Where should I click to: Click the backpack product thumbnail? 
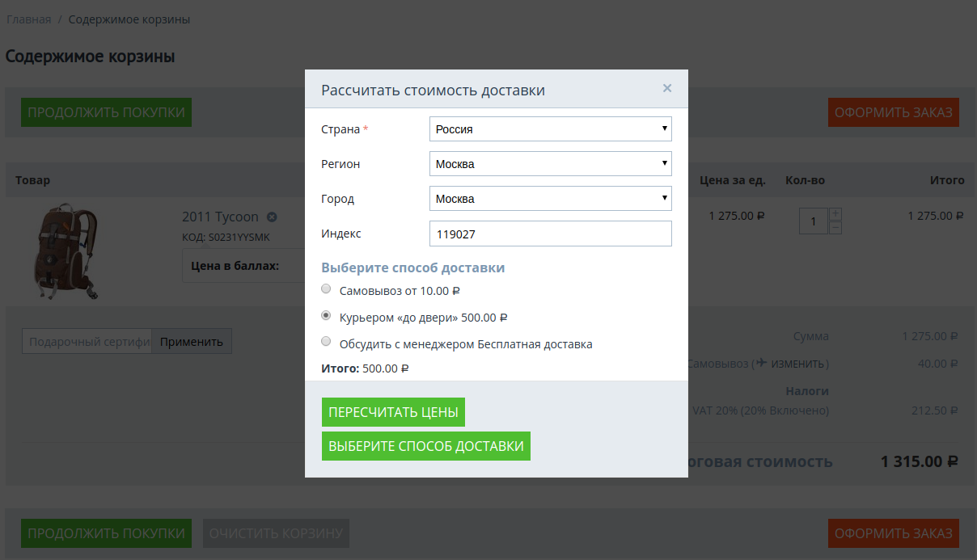(x=65, y=252)
